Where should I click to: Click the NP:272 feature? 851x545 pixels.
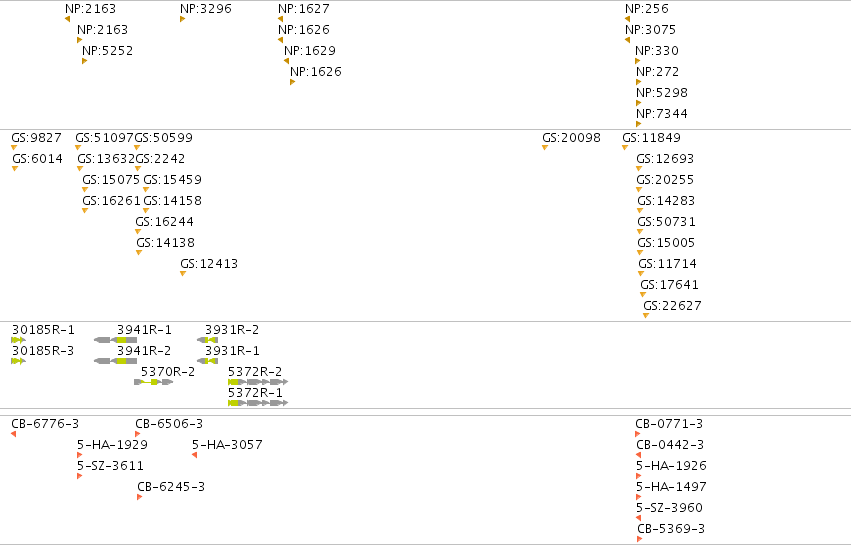click(x=638, y=82)
